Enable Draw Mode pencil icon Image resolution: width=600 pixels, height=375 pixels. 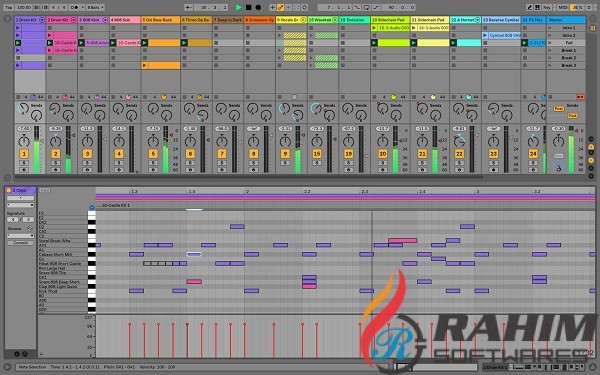pyautogui.click(x=529, y=7)
